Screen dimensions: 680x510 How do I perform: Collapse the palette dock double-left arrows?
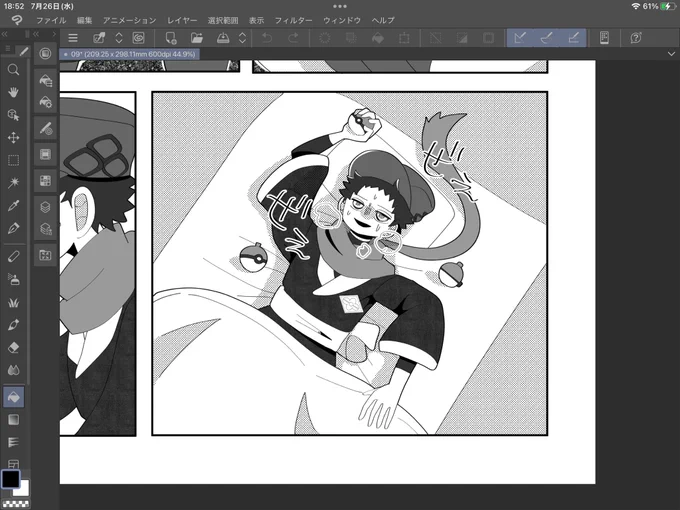coord(36,34)
